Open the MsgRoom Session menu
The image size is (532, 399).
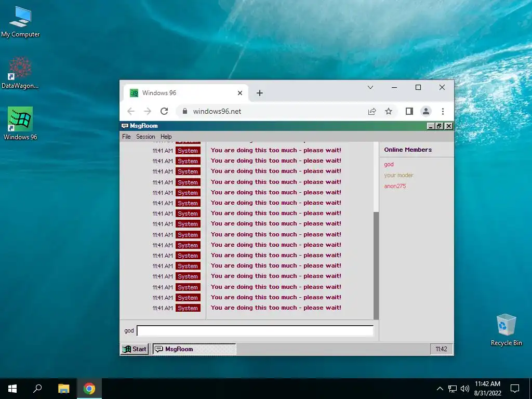pos(145,137)
